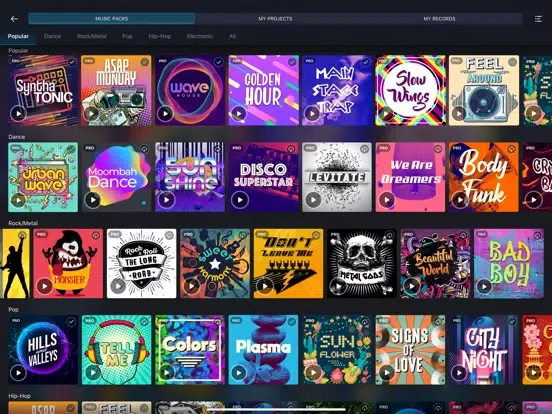Play The Long Road pack preview
The height and width of the screenshot is (414, 552).
coord(118,286)
